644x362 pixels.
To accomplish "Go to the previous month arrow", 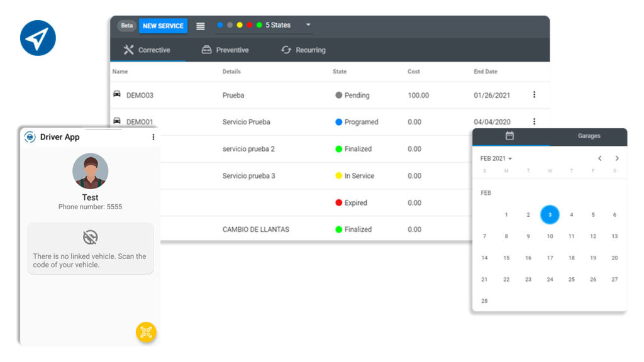I will pos(599,158).
